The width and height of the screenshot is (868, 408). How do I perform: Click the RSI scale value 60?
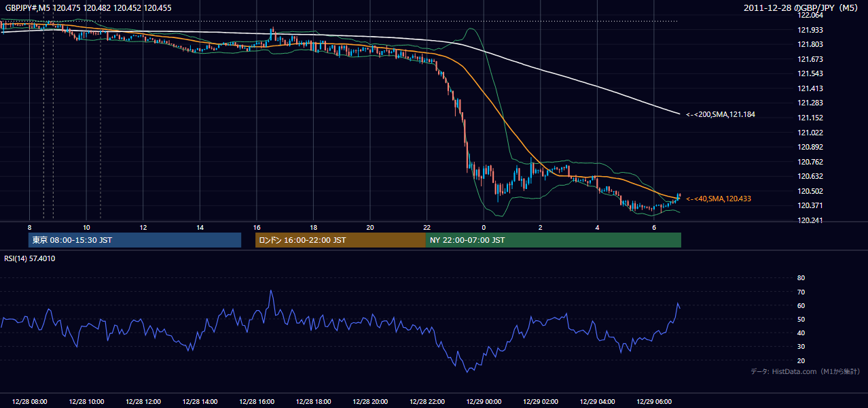click(801, 305)
